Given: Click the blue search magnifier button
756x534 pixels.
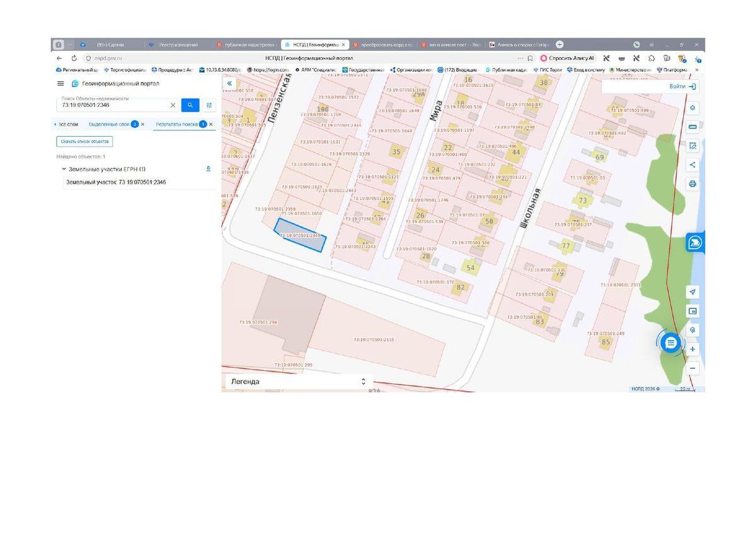Looking at the screenshot, I should (x=190, y=105).
